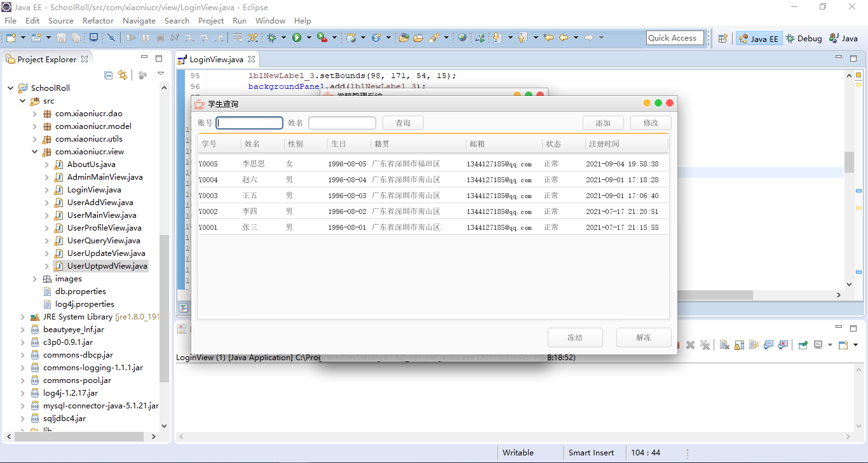
Task: Click the 修改 modify button
Action: (x=651, y=123)
